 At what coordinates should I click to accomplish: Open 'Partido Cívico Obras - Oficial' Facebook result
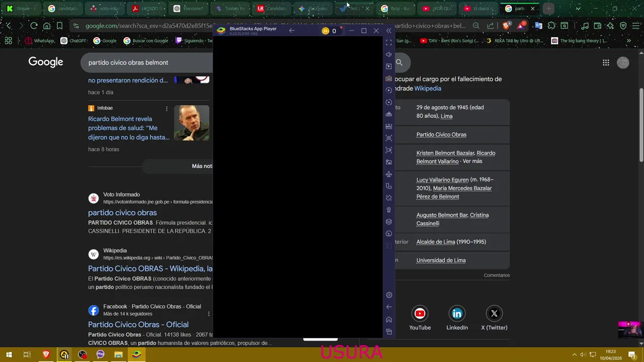138,324
